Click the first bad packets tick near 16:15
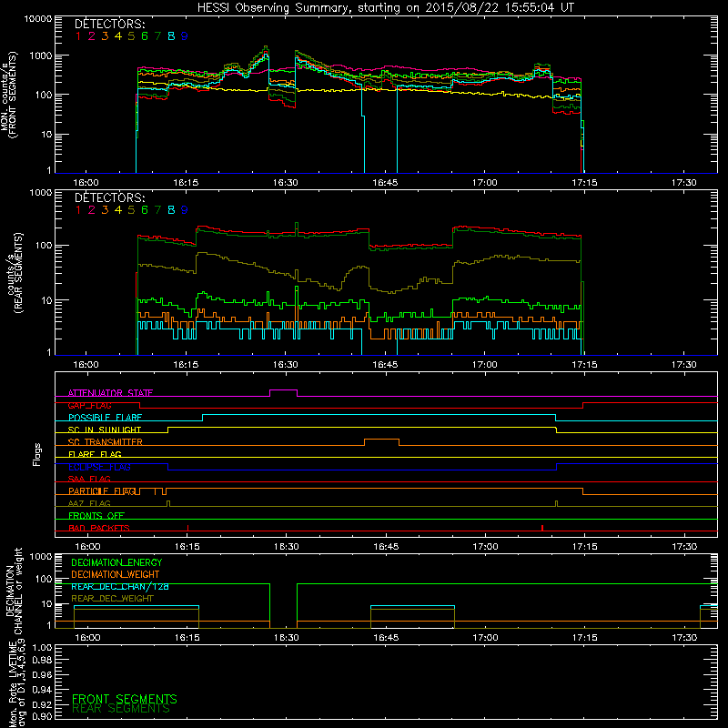Viewport: 728px width, 728px height. click(x=187, y=528)
